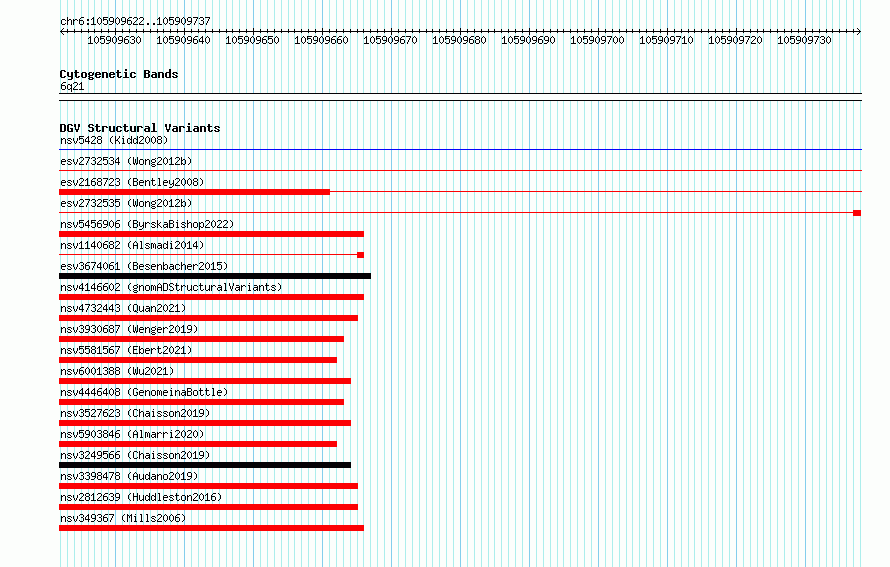Click ruler position 105909690
Screen dimensions: 890x567
528,40
